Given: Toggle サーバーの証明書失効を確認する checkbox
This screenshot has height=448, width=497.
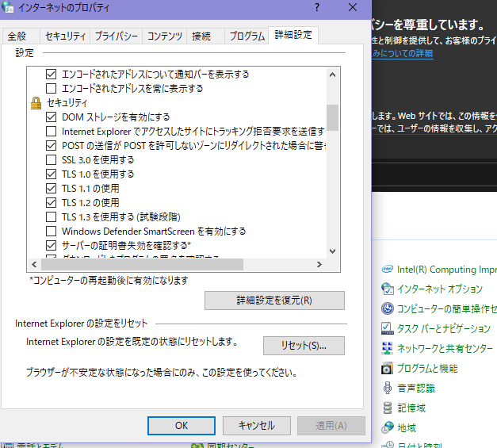Looking at the screenshot, I should [51, 245].
